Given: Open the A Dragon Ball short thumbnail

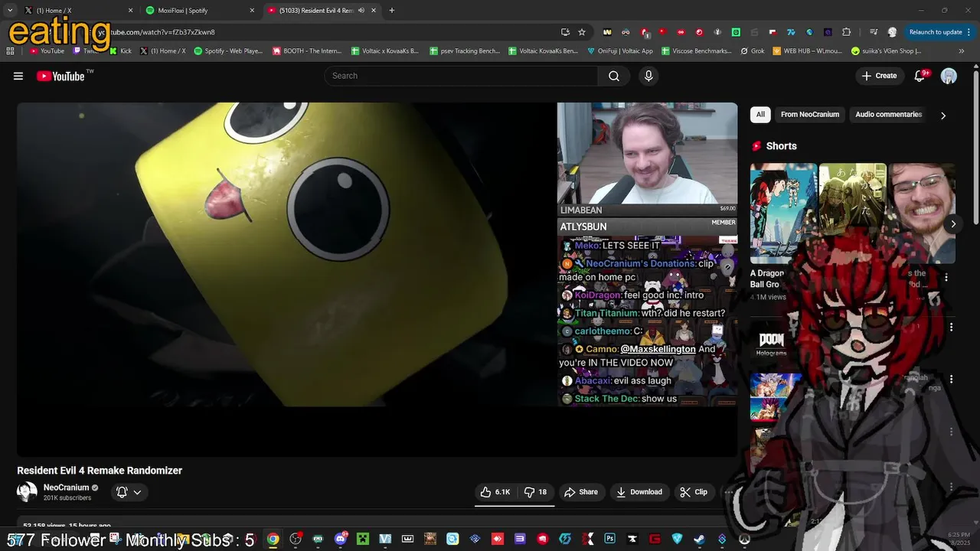Looking at the screenshot, I should point(783,214).
